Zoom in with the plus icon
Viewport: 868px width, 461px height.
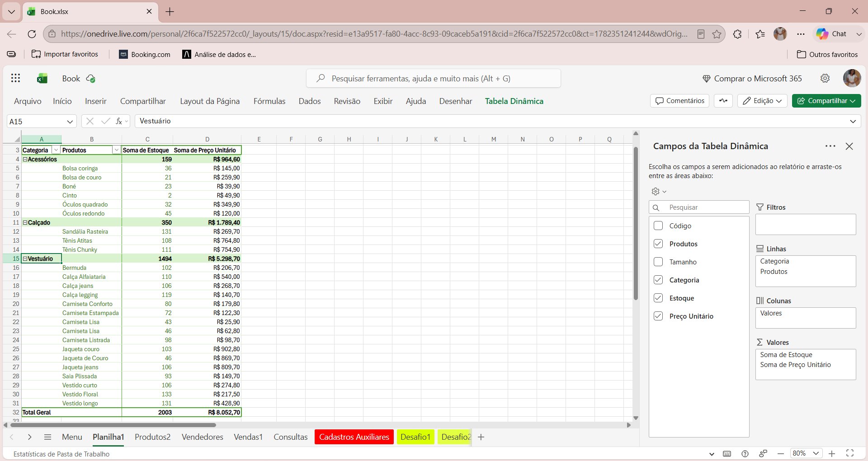[832, 453]
